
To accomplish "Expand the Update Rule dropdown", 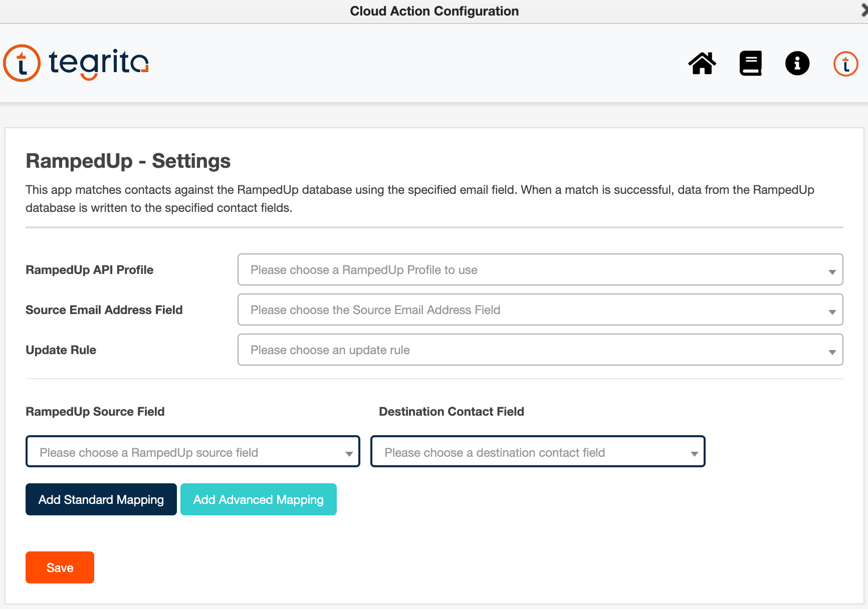I will click(540, 350).
